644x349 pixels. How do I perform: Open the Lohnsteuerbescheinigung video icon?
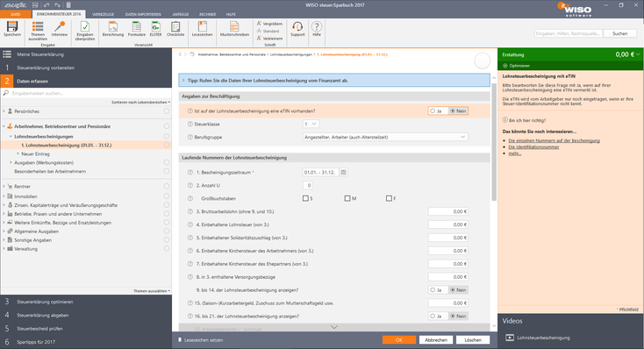tap(509, 338)
